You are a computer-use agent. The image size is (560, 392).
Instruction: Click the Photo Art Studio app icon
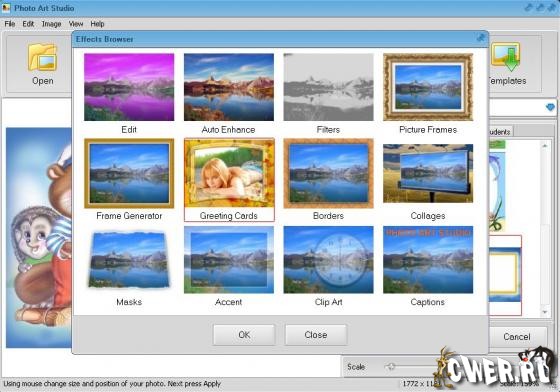click(x=6, y=8)
